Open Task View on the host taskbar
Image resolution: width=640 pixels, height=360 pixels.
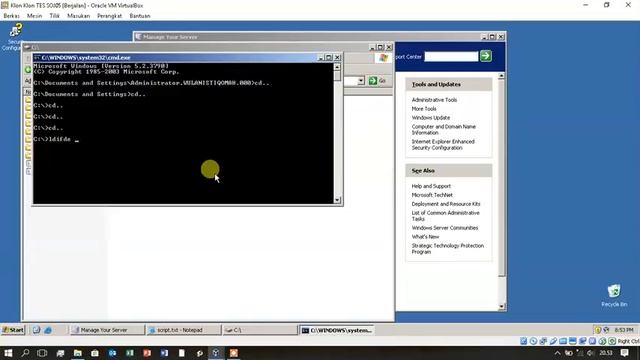pyautogui.click(x=42, y=353)
